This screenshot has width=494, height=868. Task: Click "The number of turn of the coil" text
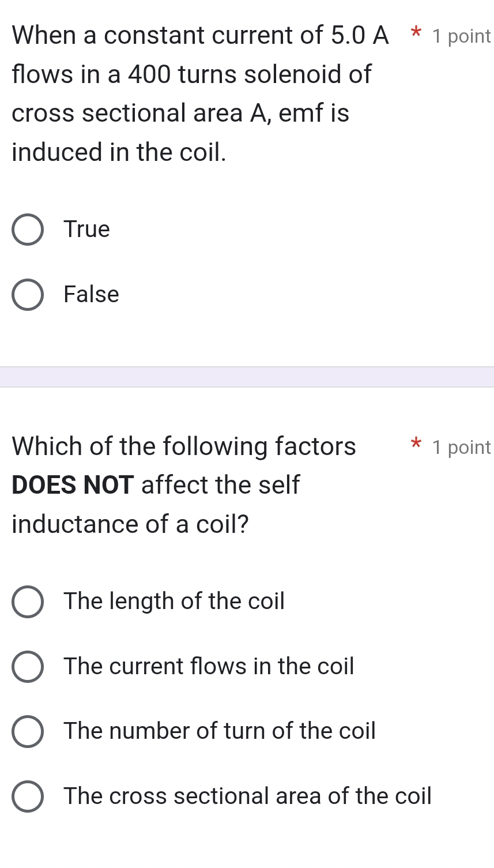tap(220, 731)
